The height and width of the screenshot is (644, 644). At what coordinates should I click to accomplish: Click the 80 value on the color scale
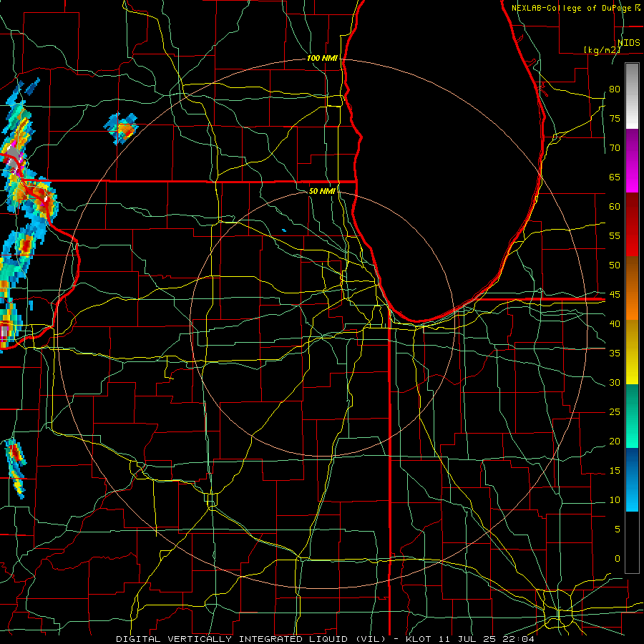click(615, 89)
